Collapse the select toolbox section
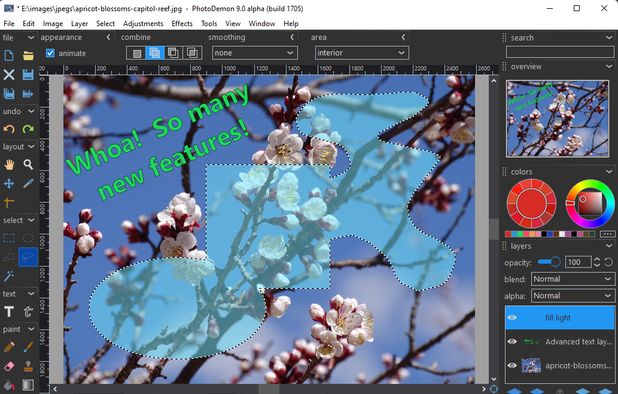The image size is (618, 394). click(x=30, y=220)
